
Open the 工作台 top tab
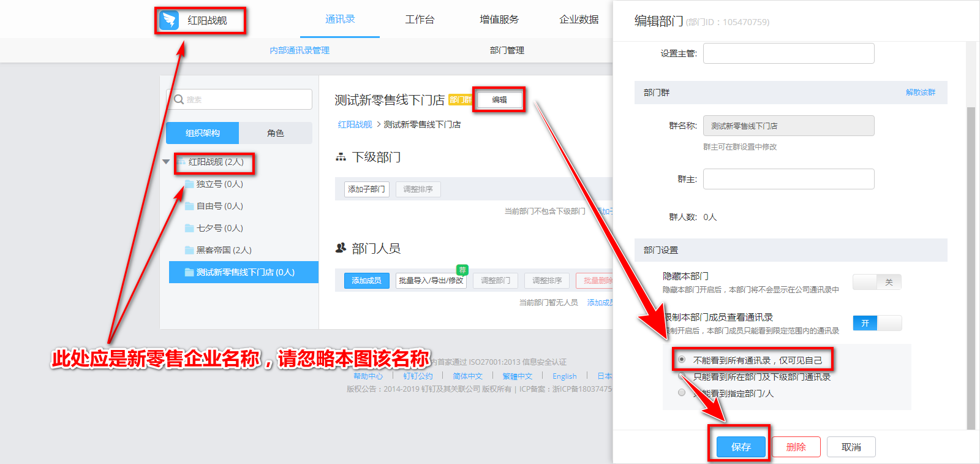420,20
